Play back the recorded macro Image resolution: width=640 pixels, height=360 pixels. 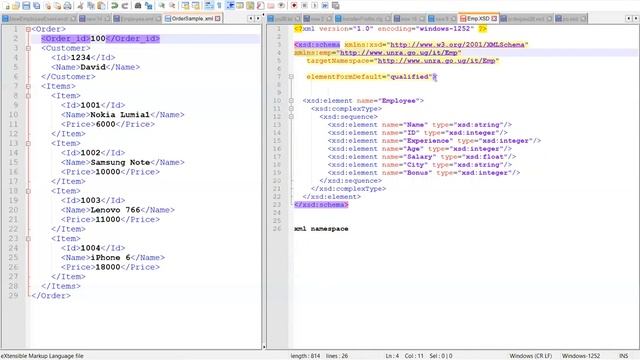pos(314,6)
